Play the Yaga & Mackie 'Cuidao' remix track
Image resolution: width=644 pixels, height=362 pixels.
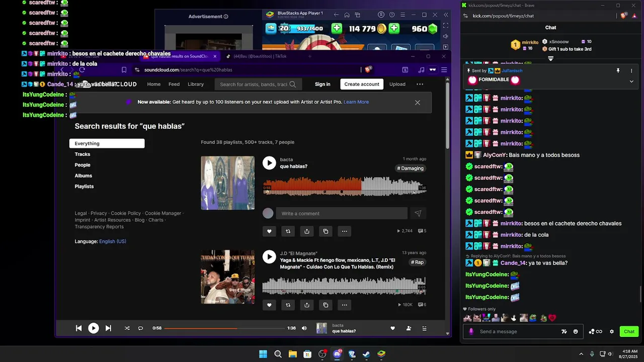(x=269, y=257)
